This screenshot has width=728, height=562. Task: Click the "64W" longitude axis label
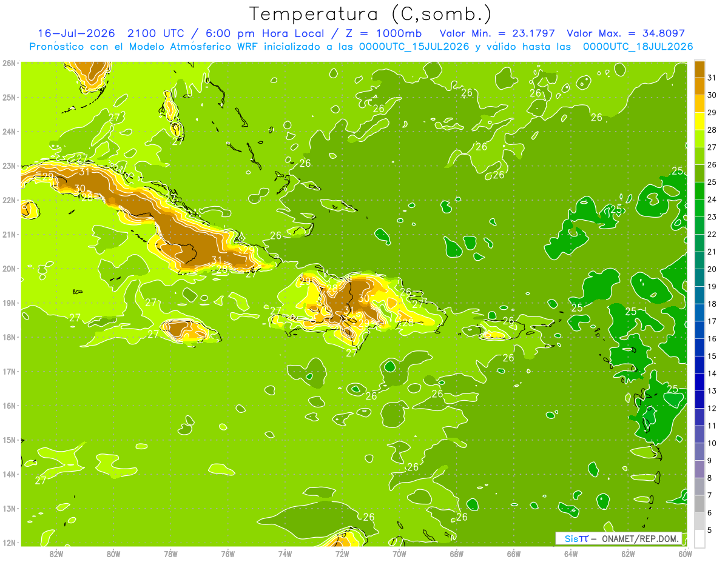[571, 553]
